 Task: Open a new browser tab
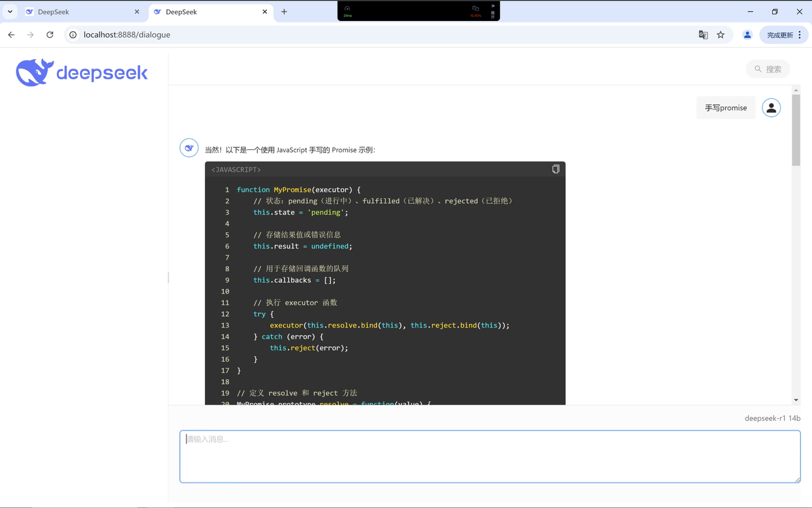(284, 11)
